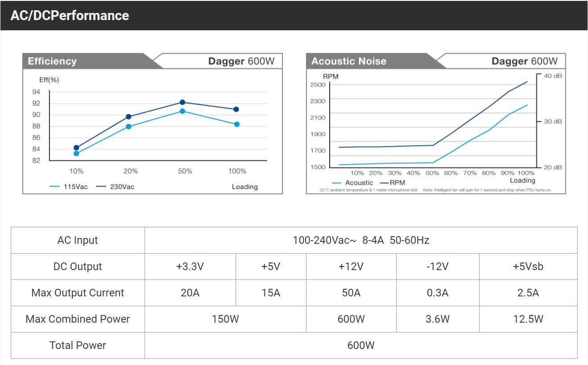Click the Total Power row label
Screen dimensions: 588x365
pyautogui.click(x=78, y=345)
